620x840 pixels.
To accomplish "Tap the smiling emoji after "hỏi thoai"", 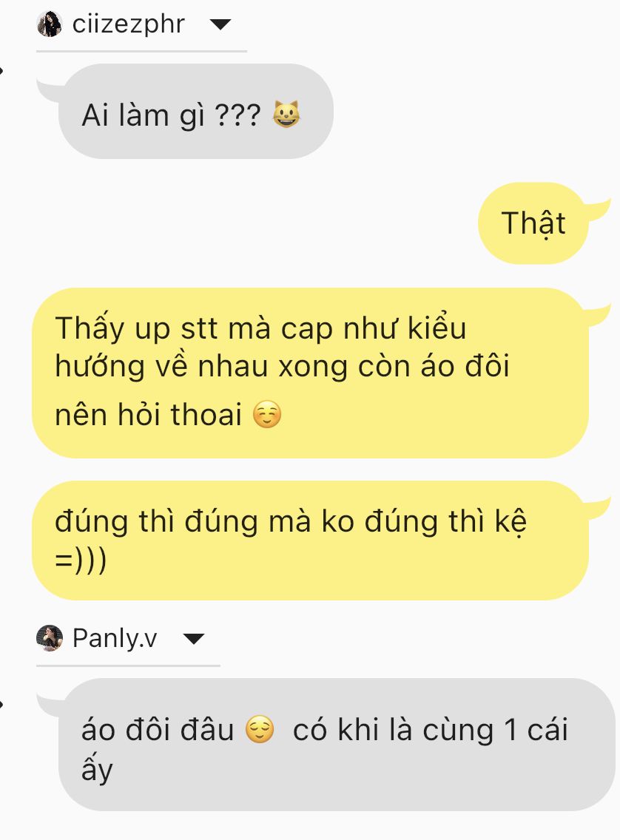I will [x=267, y=415].
